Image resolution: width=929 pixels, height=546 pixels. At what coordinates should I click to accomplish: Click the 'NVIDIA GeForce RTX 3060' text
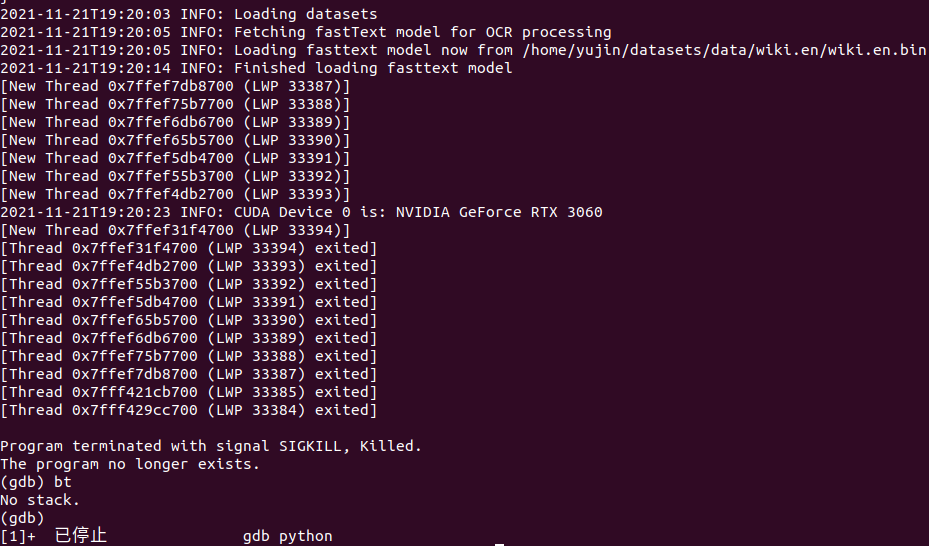499,212
